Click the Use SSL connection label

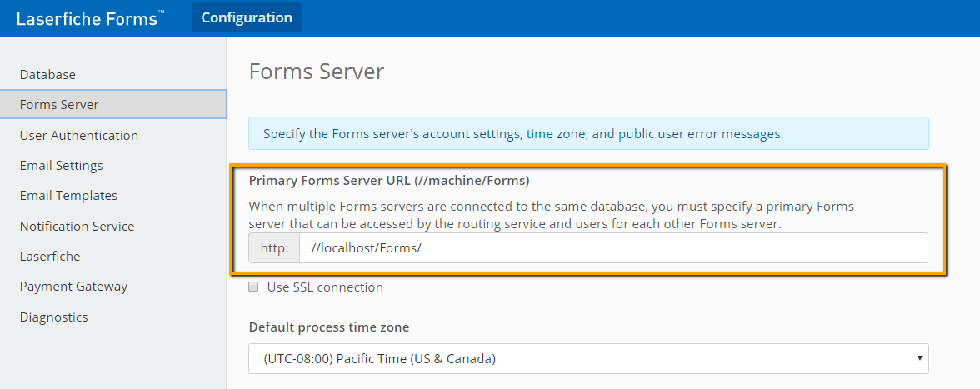point(325,287)
